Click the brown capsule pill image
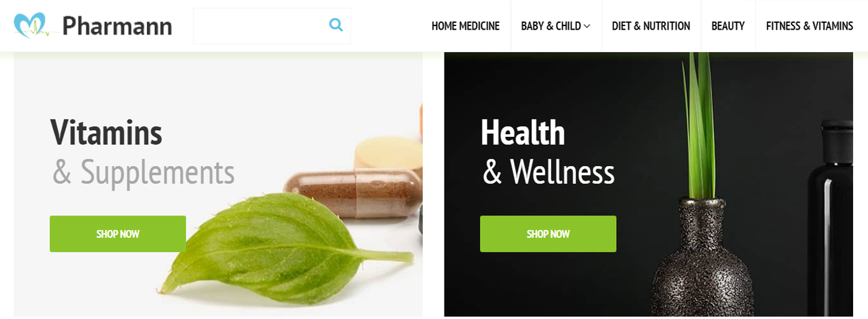 [353, 193]
